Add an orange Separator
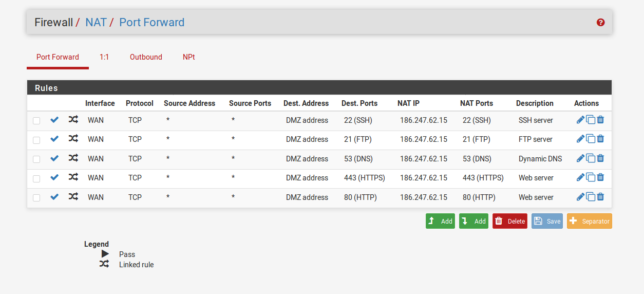Viewport: 644px width, 294px height. [590, 221]
